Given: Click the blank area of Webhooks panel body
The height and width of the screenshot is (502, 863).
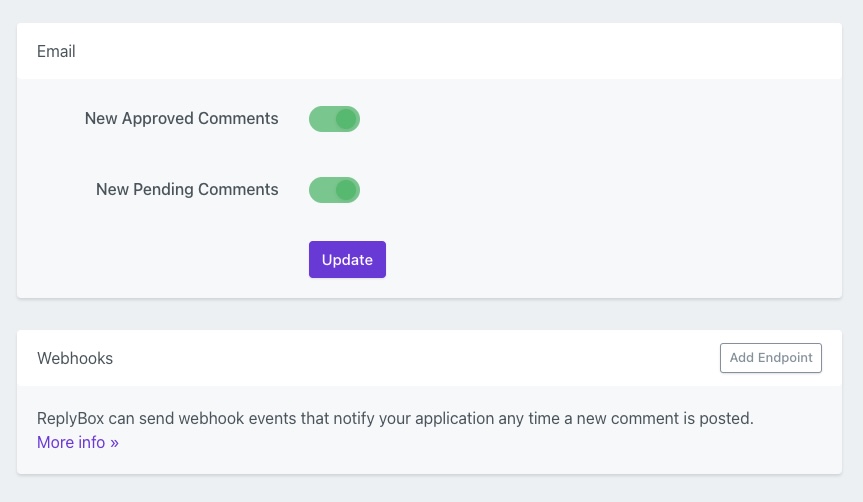Looking at the screenshot, I should coord(500,448).
